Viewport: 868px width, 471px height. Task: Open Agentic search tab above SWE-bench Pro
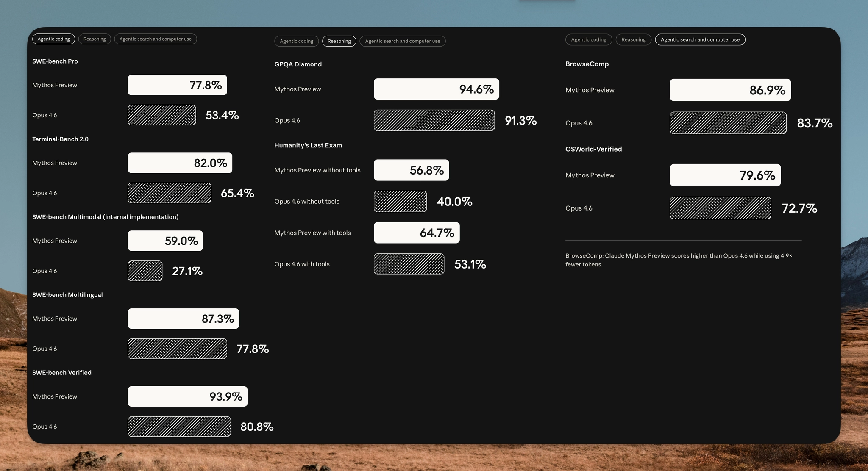(155, 39)
